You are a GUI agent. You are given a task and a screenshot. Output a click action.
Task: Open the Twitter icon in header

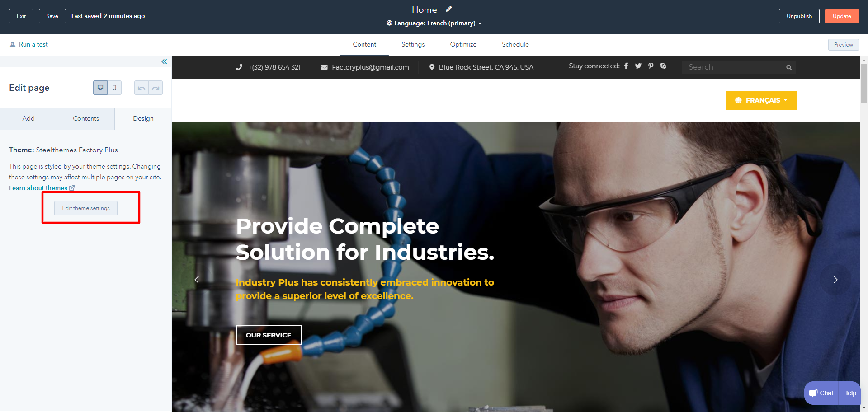638,66
